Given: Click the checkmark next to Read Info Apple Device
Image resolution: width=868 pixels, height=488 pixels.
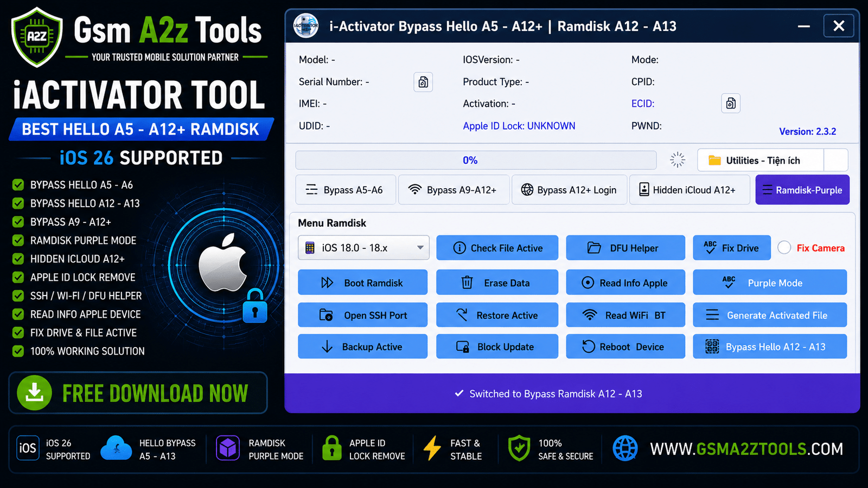Looking at the screenshot, I should [x=18, y=314].
